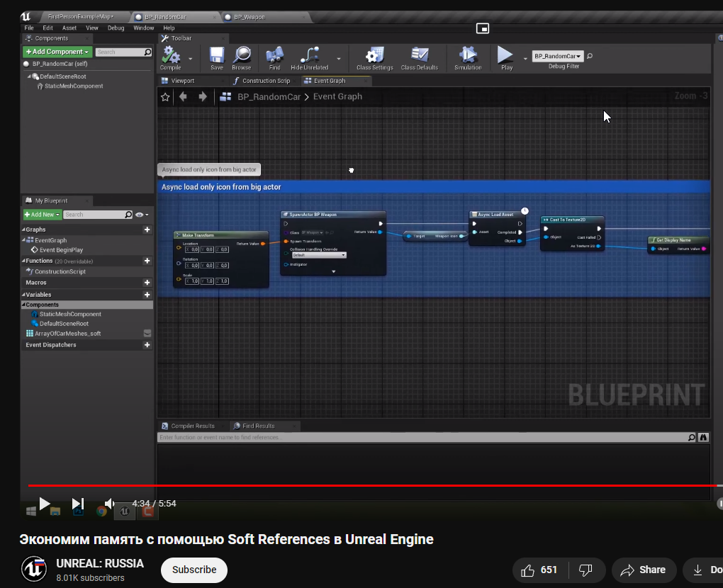Open Add Component dropdown
The height and width of the screenshot is (588, 723).
tap(57, 52)
